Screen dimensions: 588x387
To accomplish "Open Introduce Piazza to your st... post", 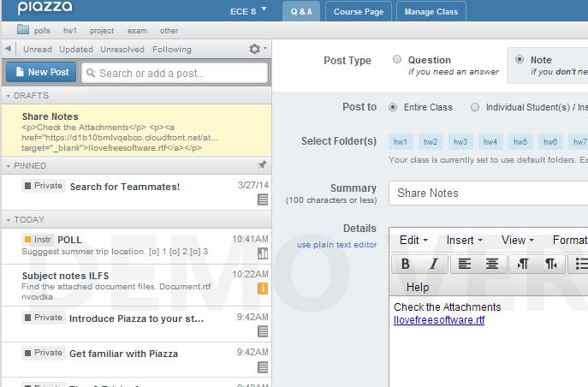I will click(x=136, y=324).
